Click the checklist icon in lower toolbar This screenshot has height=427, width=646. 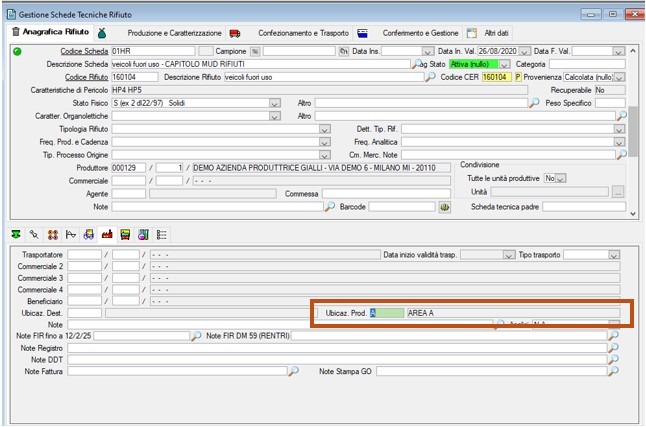[161, 234]
